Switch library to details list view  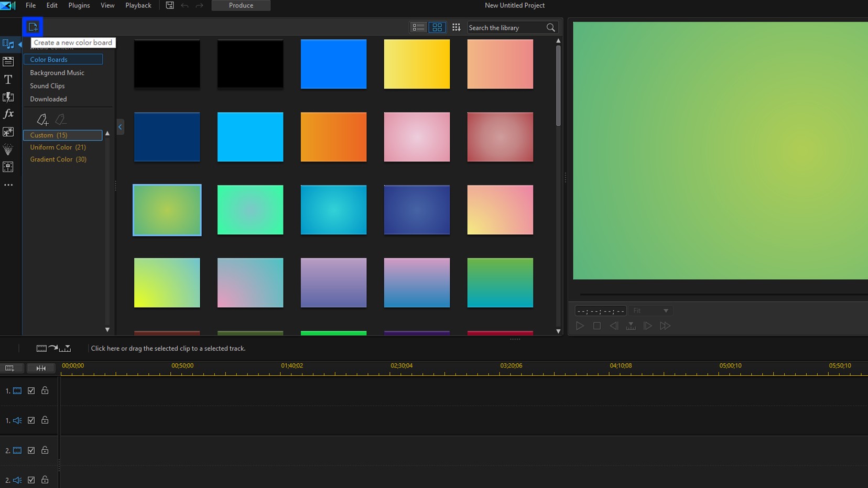[418, 27]
